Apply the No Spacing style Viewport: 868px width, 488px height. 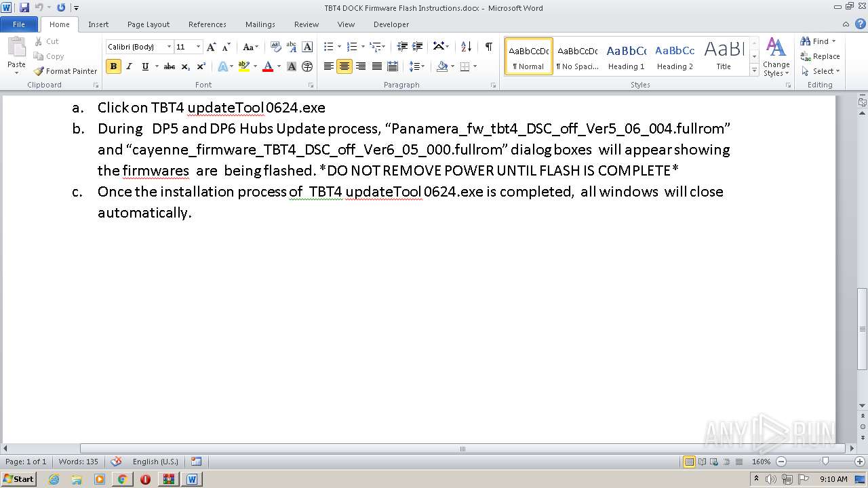(x=577, y=56)
